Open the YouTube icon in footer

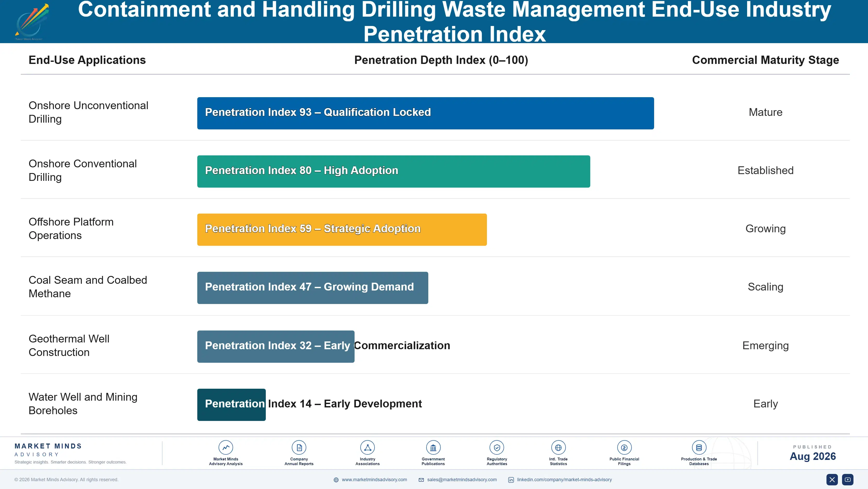point(847,480)
